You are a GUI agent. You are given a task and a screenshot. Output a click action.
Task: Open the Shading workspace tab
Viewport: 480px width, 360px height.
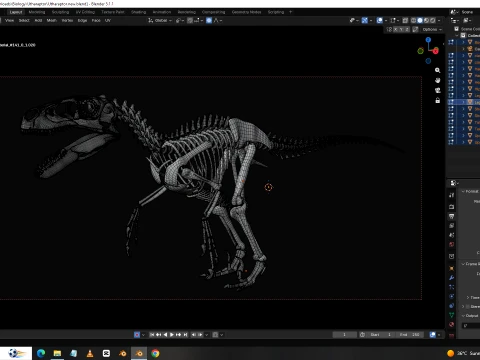[139, 12]
